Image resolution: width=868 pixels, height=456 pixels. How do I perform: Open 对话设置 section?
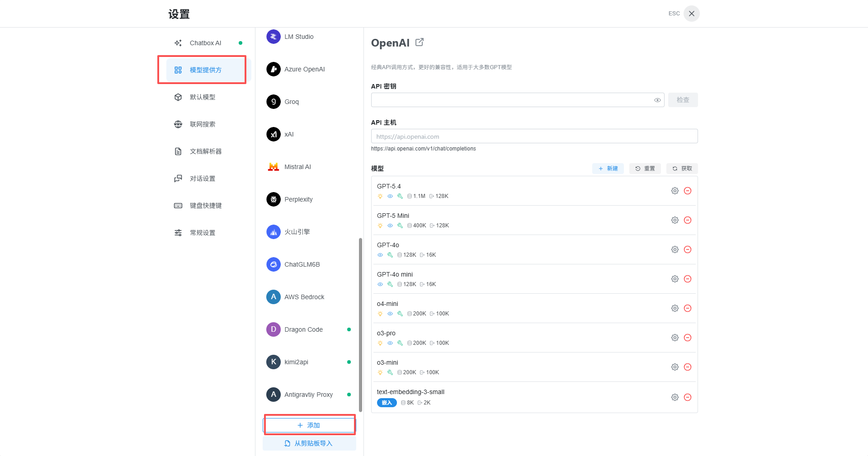coord(208,179)
